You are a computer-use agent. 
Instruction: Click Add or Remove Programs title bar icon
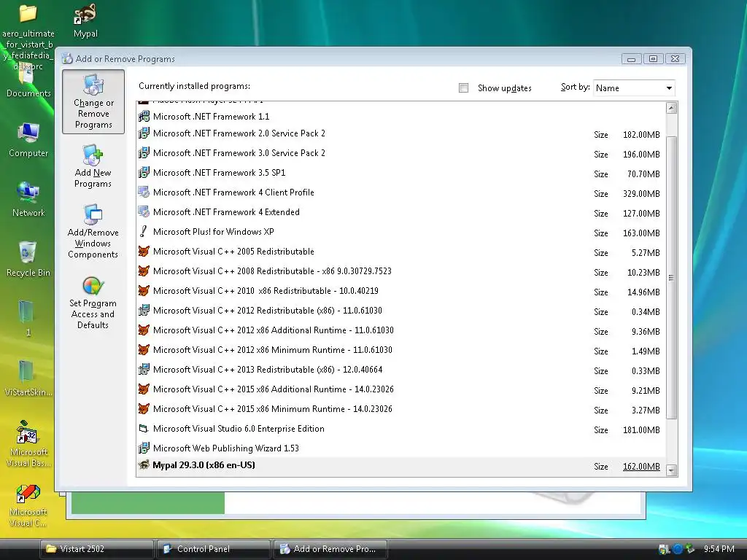coord(68,58)
